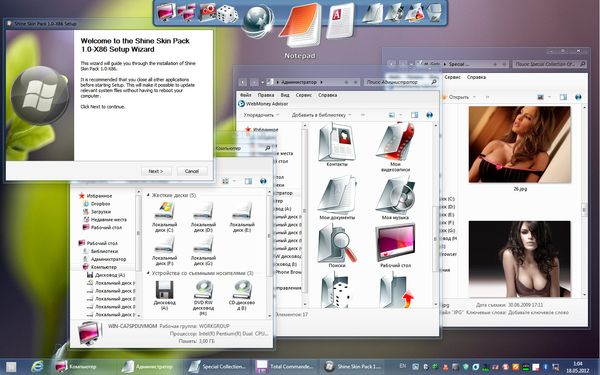The height and width of the screenshot is (375, 600).
Task: Expand the Упорядочить dropdown
Action: tap(262, 115)
